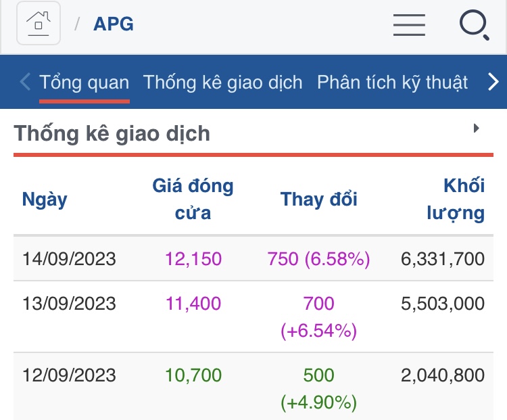The width and height of the screenshot is (507, 420).
Task: Click the Ngày column header
Action: pos(45,200)
